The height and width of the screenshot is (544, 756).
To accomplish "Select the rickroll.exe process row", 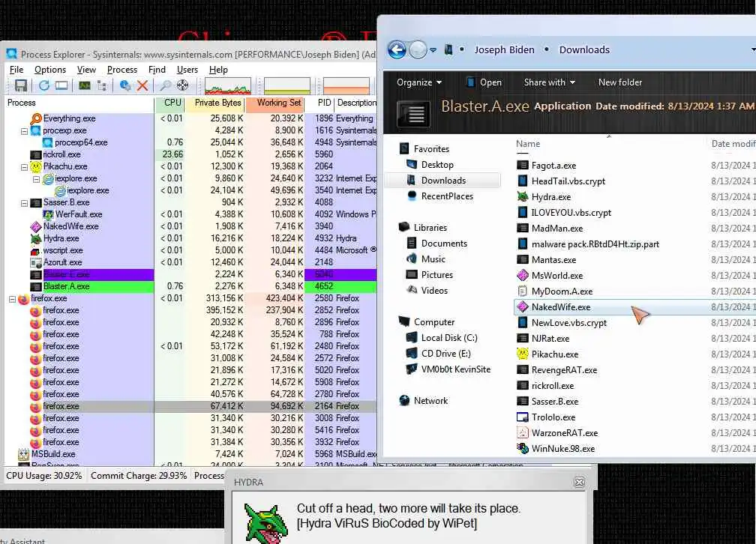I will 190,154.
